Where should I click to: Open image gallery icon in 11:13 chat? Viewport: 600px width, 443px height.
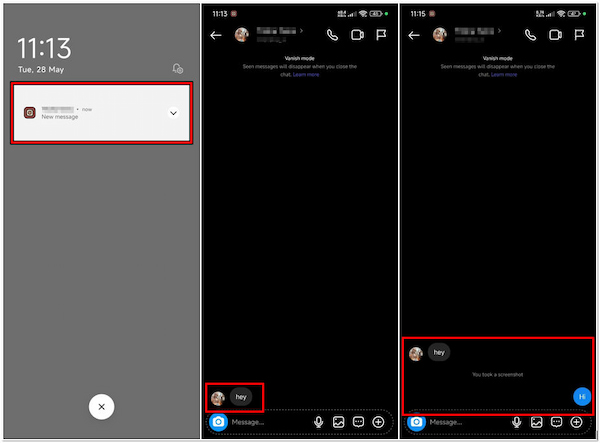coord(338,423)
